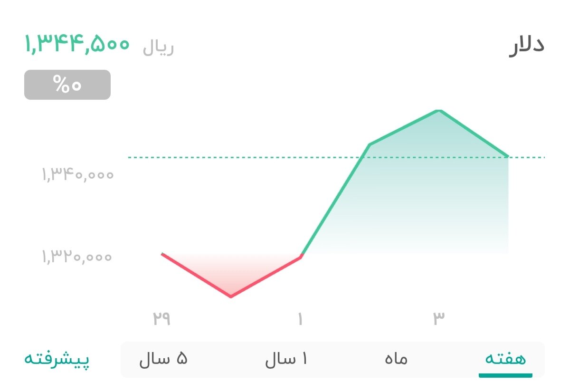View the ۵ سال (5 year) price history
The image size is (569, 392).
coord(164,359)
